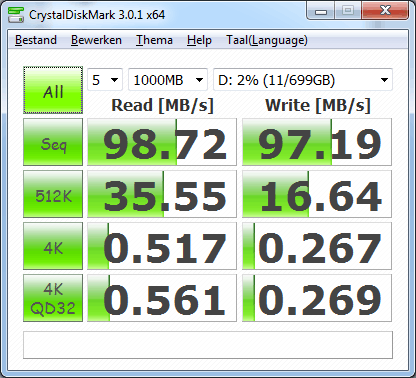Click the empty comment field at the bottom

point(208,345)
